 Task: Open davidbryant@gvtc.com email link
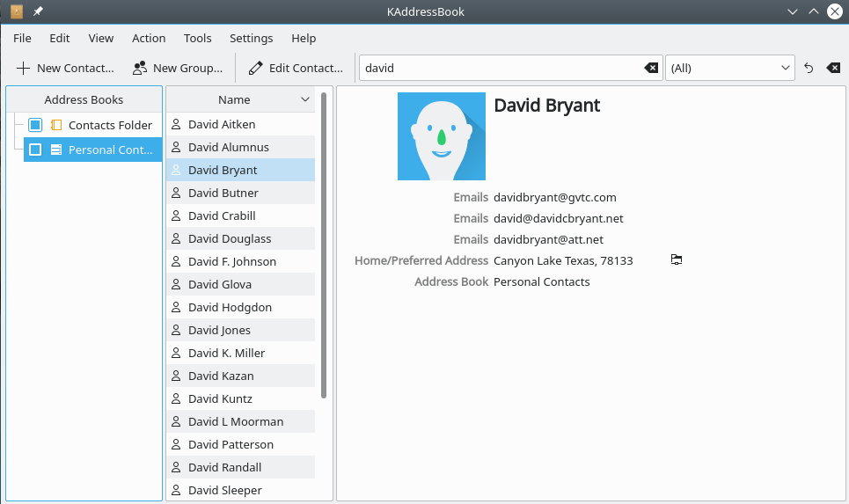[555, 198]
